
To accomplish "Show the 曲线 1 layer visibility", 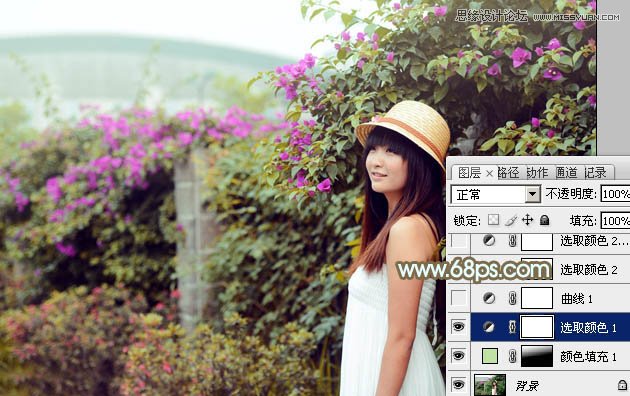I will pos(459,298).
